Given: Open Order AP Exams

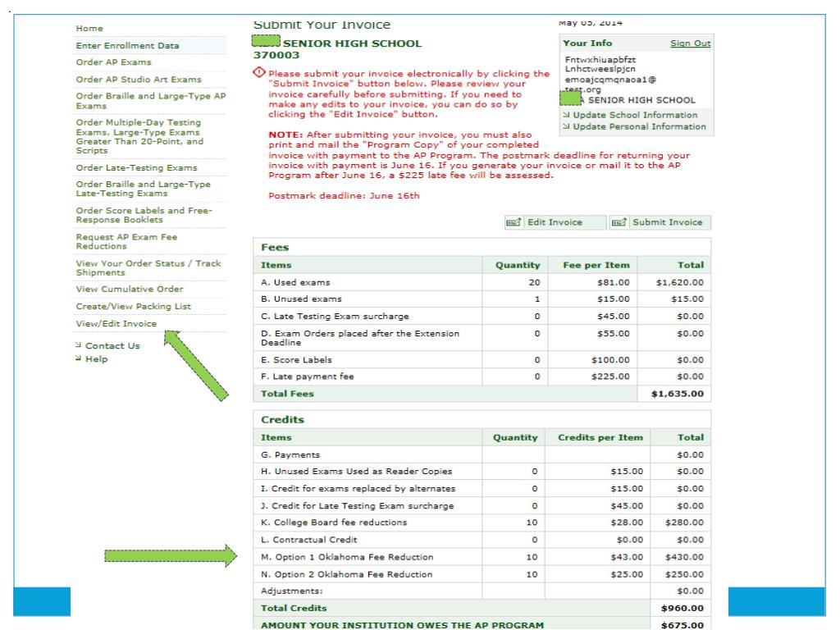Looking at the screenshot, I should tap(113, 62).
